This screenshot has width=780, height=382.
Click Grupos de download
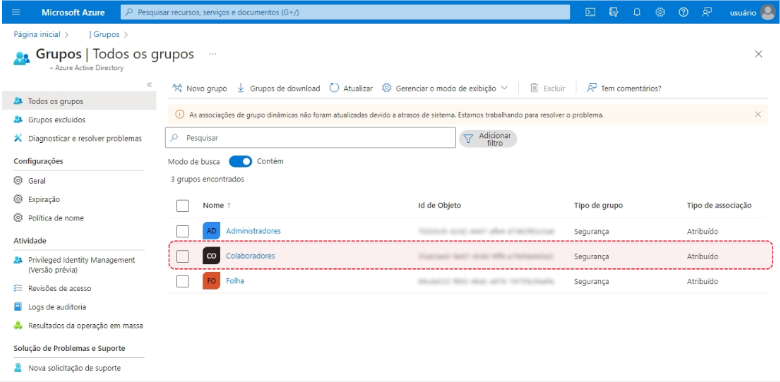point(278,88)
